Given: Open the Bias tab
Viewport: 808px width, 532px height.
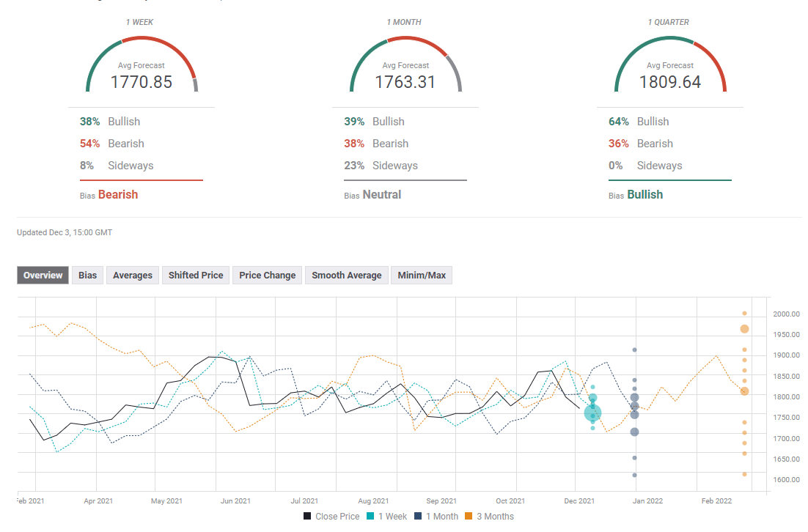Looking at the screenshot, I should (x=87, y=276).
